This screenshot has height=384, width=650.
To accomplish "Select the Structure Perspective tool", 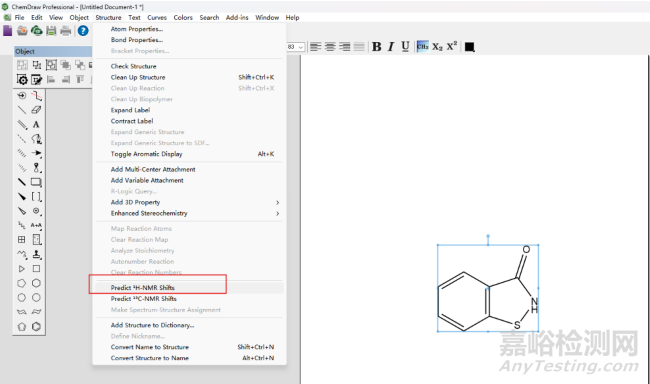I will (x=36, y=95).
